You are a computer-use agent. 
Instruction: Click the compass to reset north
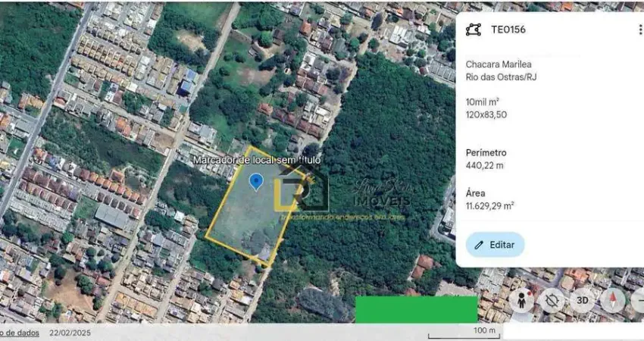pyautogui.click(x=612, y=300)
